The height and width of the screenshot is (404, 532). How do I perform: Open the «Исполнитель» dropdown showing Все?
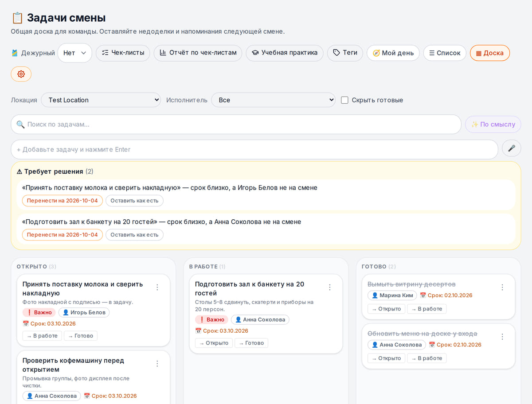tap(274, 100)
